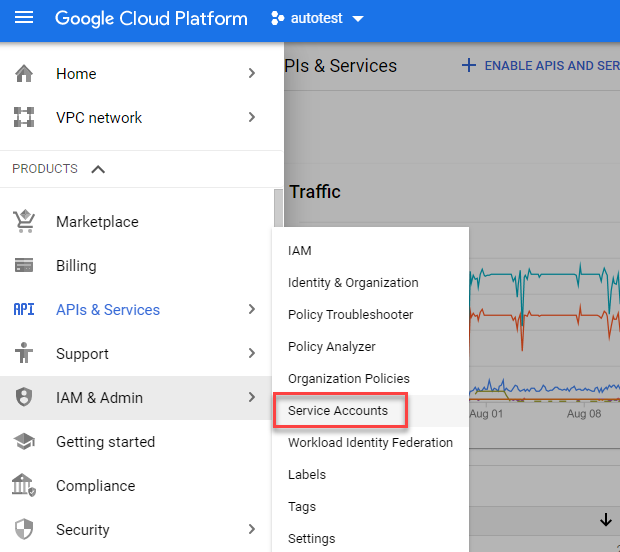The height and width of the screenshot is (552, 620).
Task: Expand the Home submenu chevron
Action: click(251, 73)
